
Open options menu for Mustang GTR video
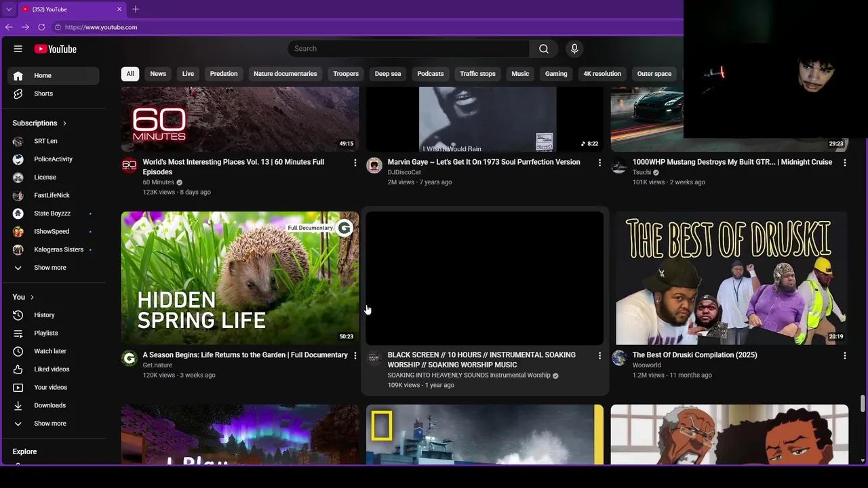click(x=845, y=163)
